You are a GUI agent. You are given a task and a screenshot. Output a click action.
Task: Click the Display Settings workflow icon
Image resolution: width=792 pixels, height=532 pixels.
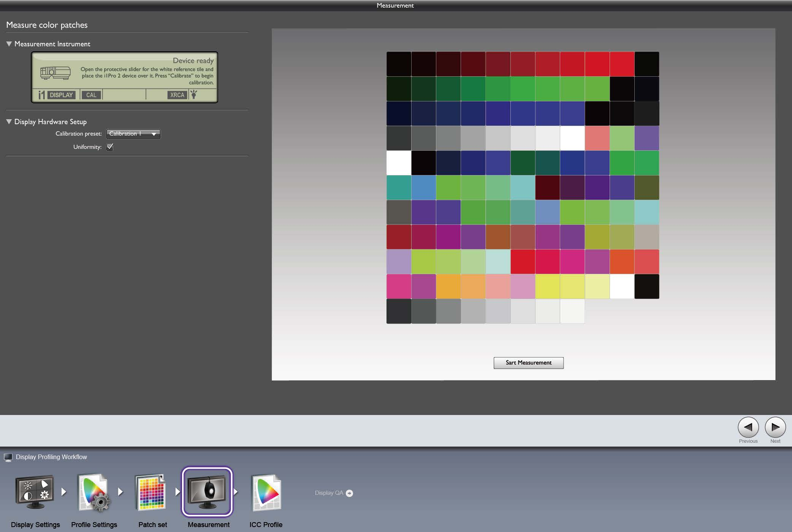[35, 493]
